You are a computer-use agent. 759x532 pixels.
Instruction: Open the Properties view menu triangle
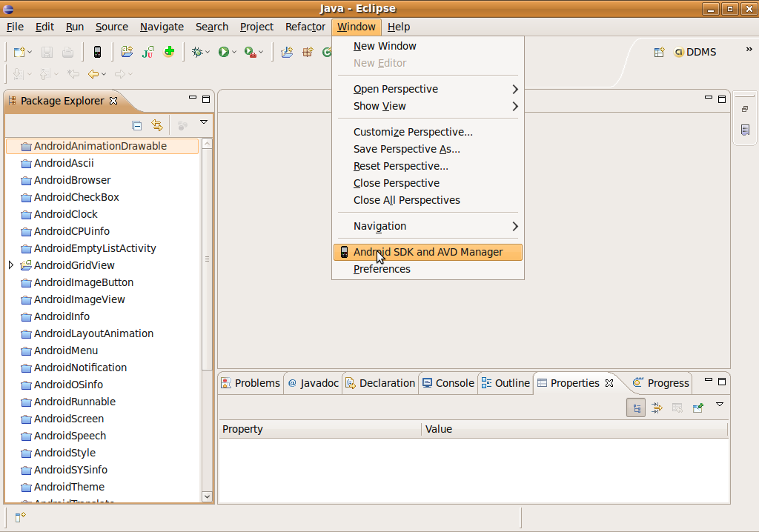pos(720,405)
